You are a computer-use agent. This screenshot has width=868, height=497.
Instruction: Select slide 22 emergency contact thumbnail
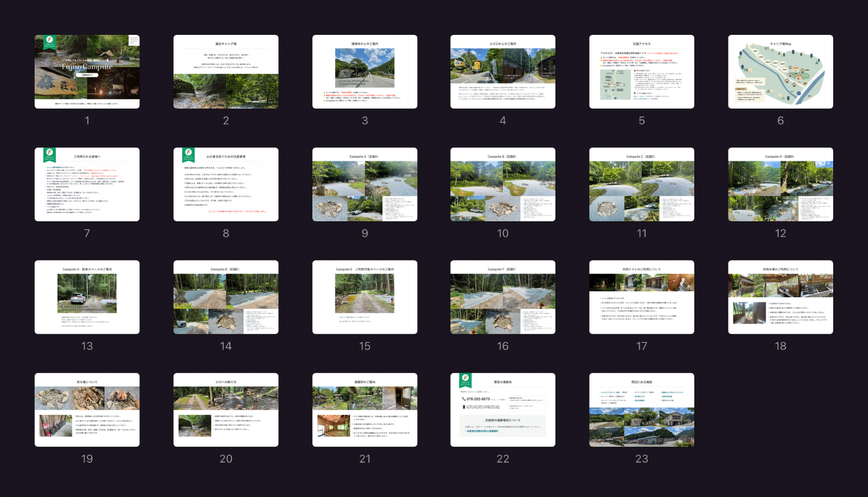(x=503, y=410)
